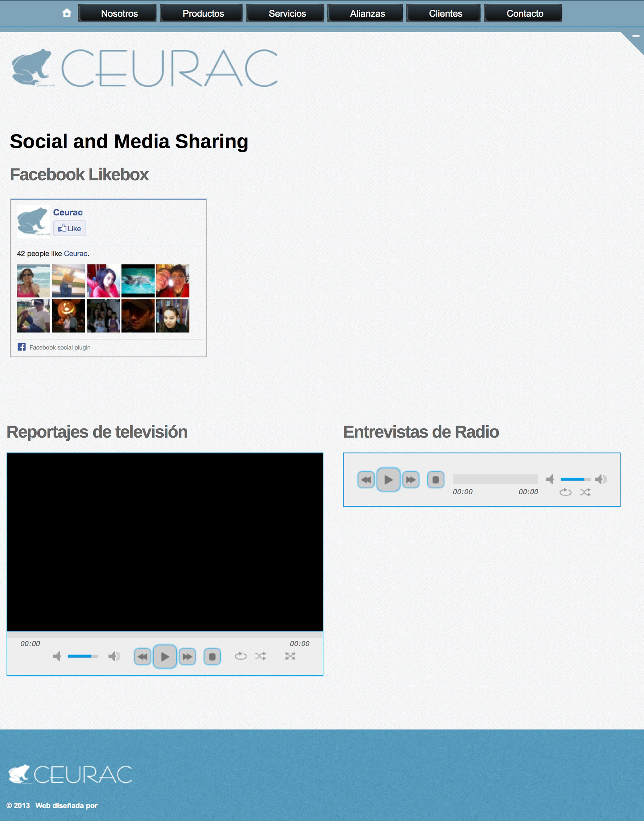Adjust the radio player volume slider

[x=576, y=480]
